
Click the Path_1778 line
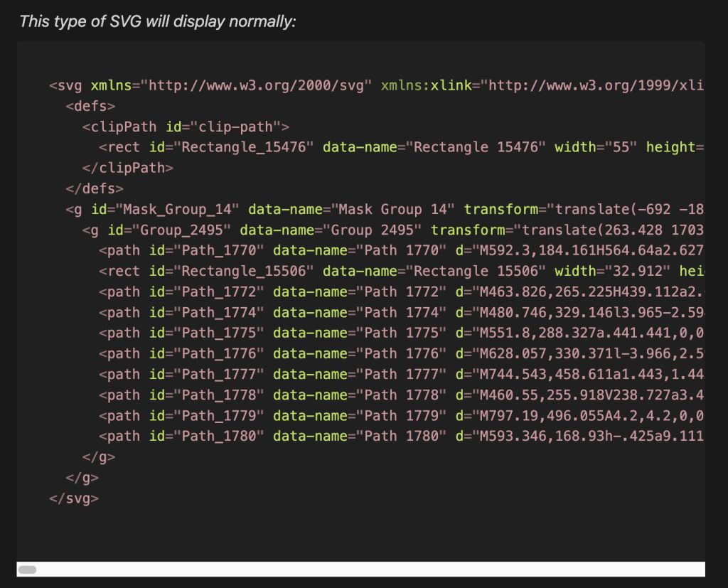[x=402, y=395]
